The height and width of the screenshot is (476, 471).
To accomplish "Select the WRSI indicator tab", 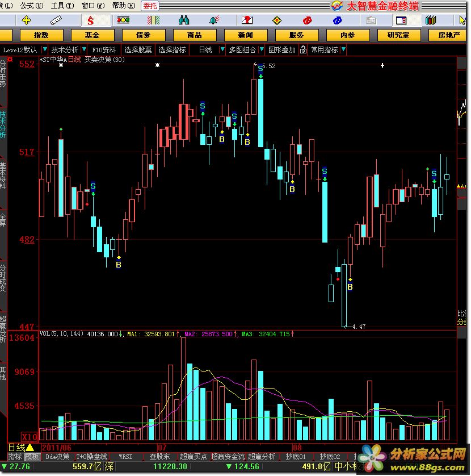I will pyautogui.click(x=125, y=457).
